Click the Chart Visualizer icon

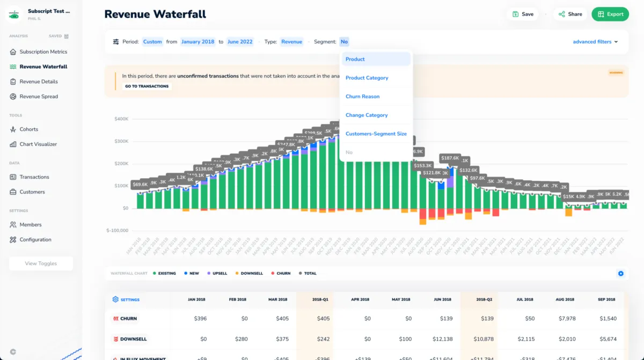click(13, 144)
